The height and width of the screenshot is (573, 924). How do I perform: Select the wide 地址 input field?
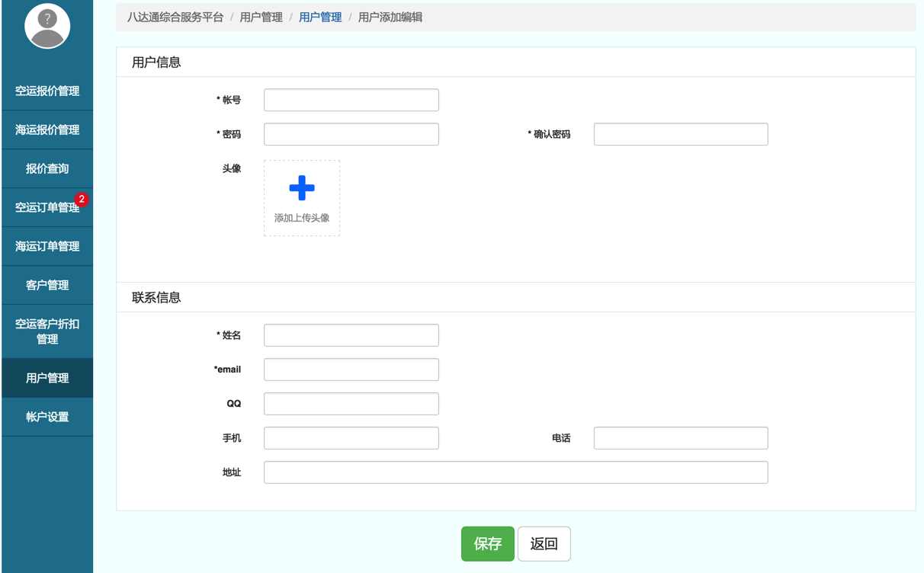pyautogui.click(x=515, y=472)
